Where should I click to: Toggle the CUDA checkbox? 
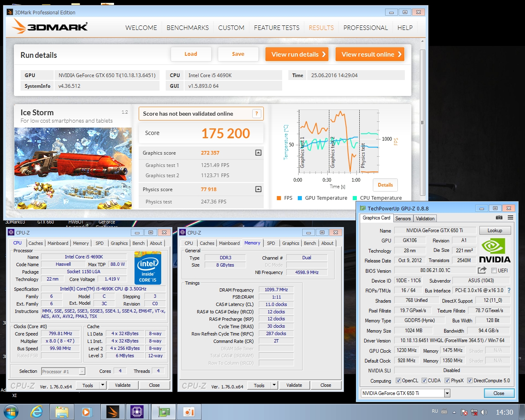[424, 381]
